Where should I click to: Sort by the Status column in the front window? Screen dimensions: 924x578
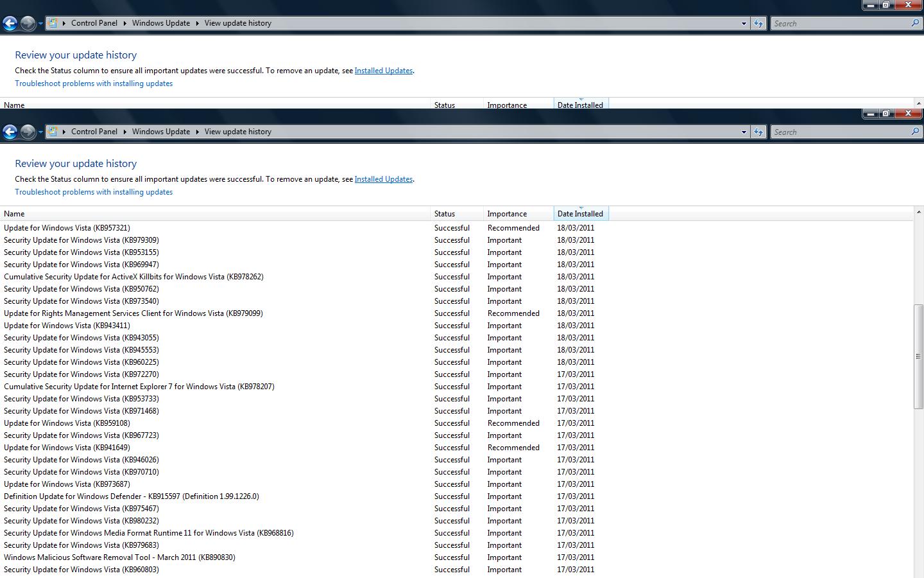pyautogui.click(x=457, y=214)
